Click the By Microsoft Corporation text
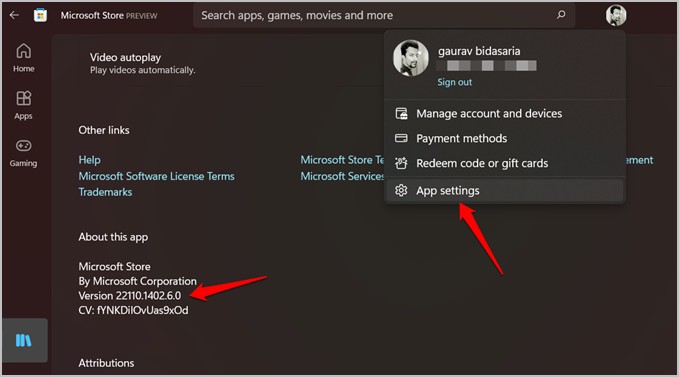Viewport: 679px width, 377px height. click(137, 281)
